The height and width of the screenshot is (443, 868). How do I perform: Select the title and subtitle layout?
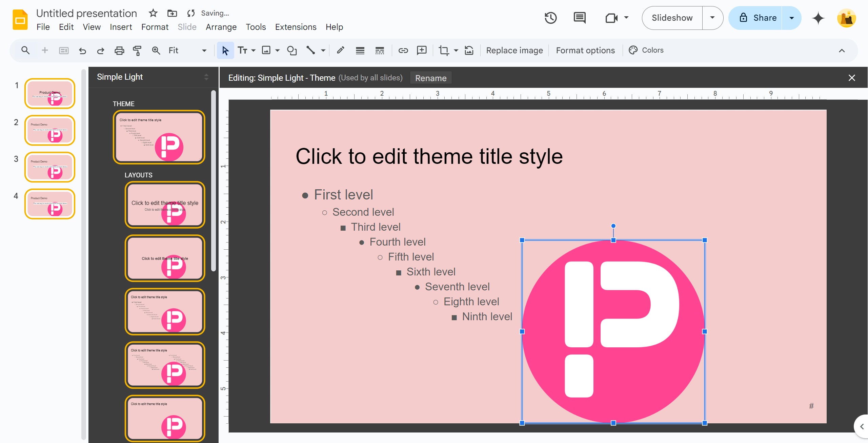(165, 205)
